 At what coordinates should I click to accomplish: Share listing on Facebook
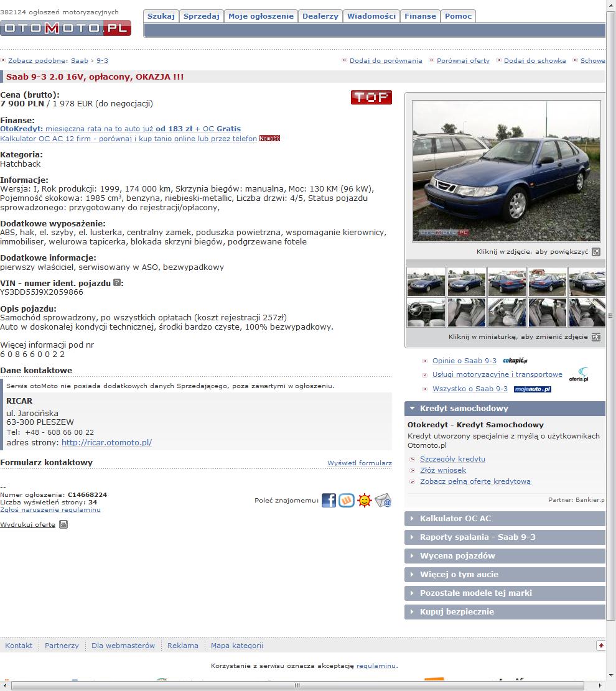(x=329, y=501)
